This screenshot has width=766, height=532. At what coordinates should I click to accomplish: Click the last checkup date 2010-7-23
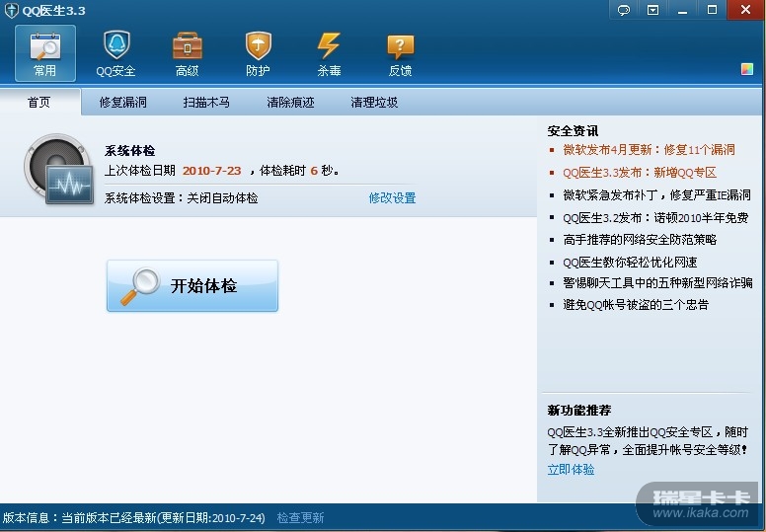(212, 171)
